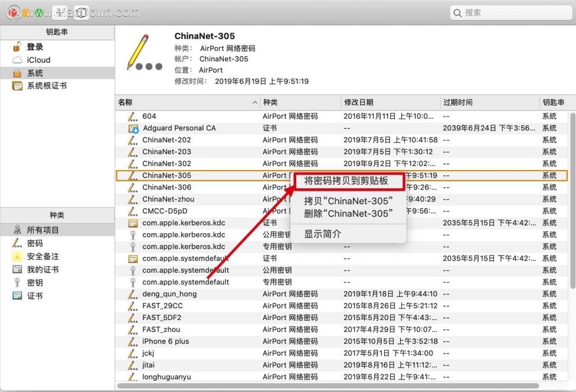Click date 2016年11月11日 of 604 row
Viewport: 576px width, 392px height.
pos(388,116)
